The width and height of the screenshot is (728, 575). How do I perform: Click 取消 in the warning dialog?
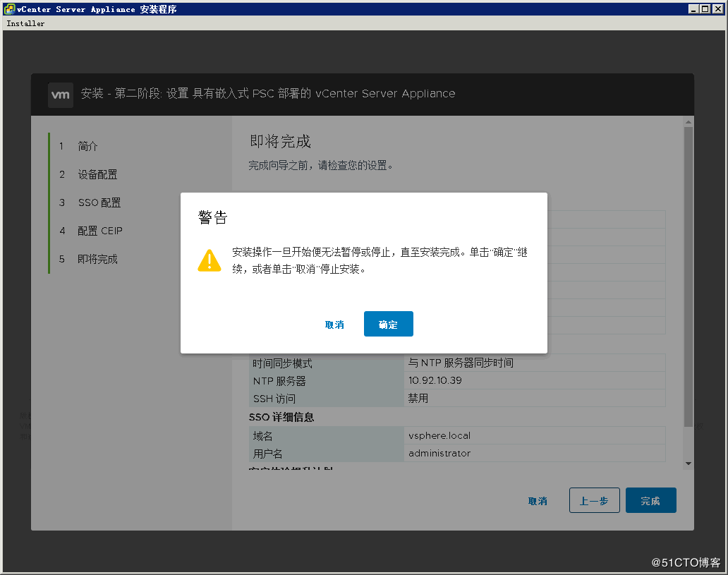[334, 325]
